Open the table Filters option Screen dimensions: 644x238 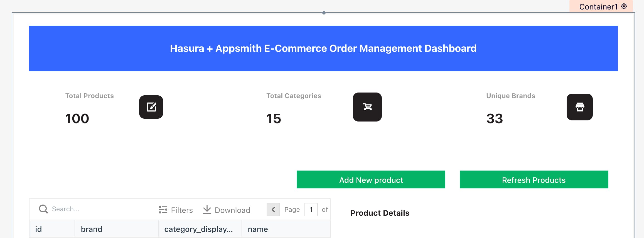(182, 210)
